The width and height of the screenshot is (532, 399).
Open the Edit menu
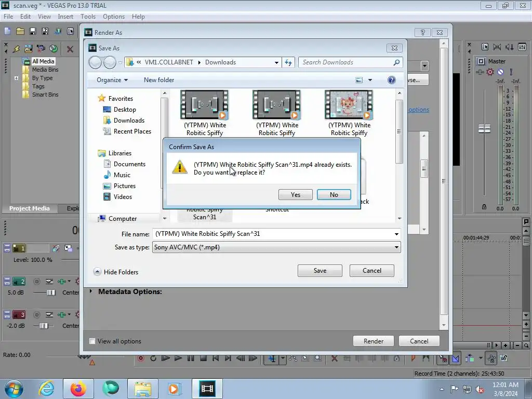coord(25,17)
